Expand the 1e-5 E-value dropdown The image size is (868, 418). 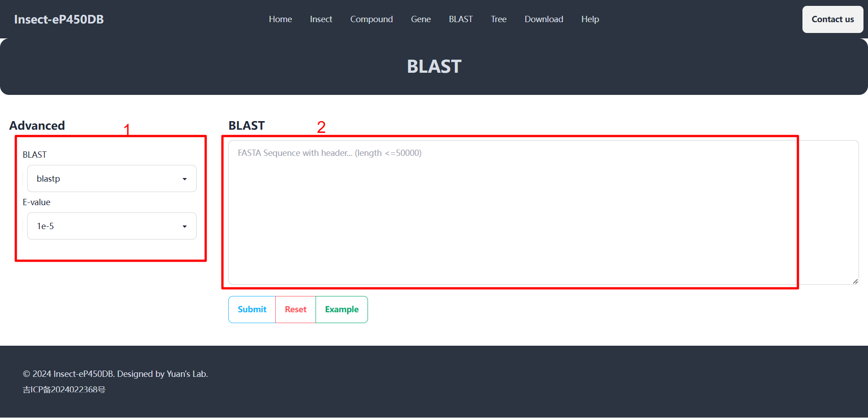112,226
